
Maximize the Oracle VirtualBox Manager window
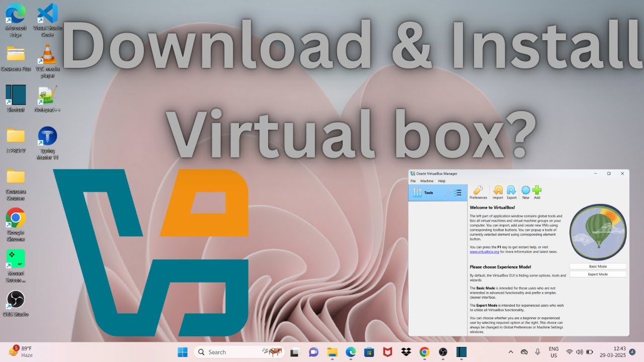[609, 173]
